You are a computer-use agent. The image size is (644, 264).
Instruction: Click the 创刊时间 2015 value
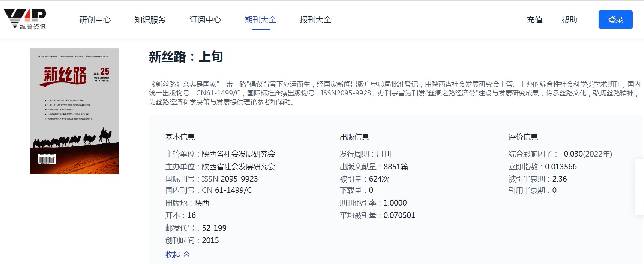click(210, 240)
